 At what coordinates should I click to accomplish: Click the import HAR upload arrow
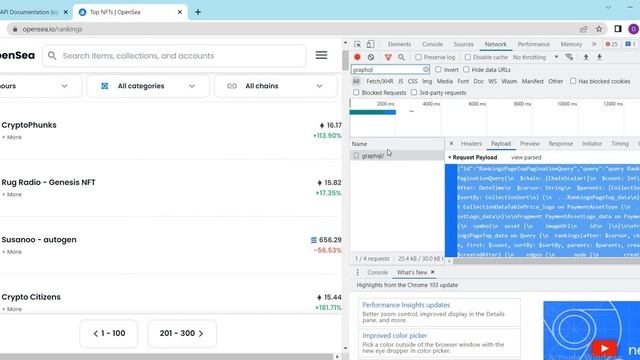586,57
